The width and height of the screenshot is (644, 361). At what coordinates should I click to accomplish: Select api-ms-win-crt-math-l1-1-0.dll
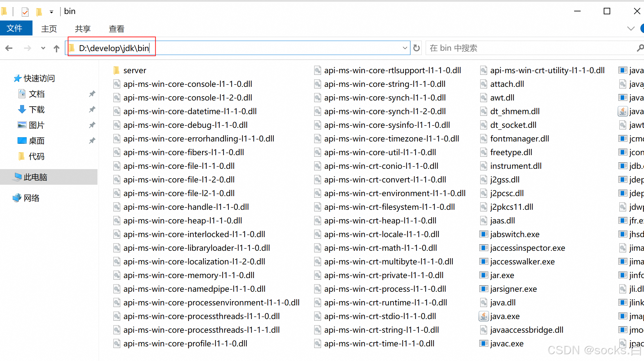(x=380, y=248)
